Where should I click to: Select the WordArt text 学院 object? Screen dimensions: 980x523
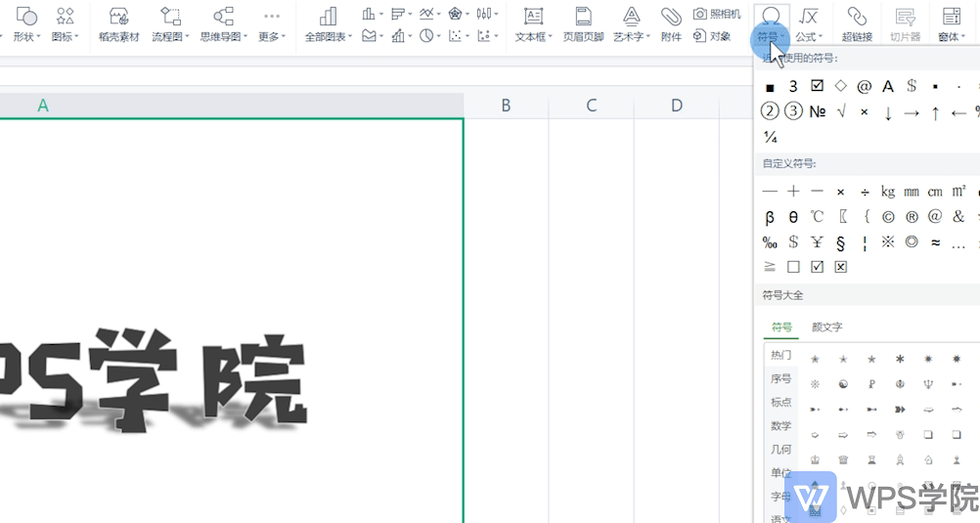[x=198, y=379]
